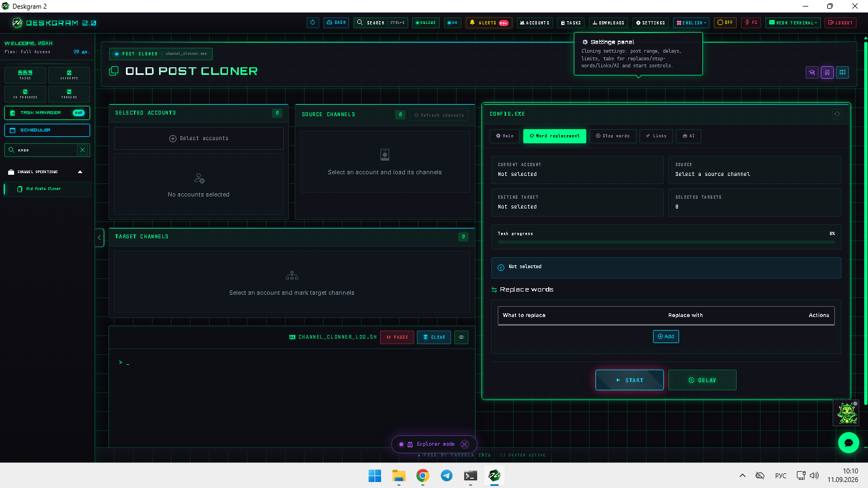Screen dimensions: 868x488
Task: Click the CONFIG.EXE panel corner icon
Action: click(837, 114)
